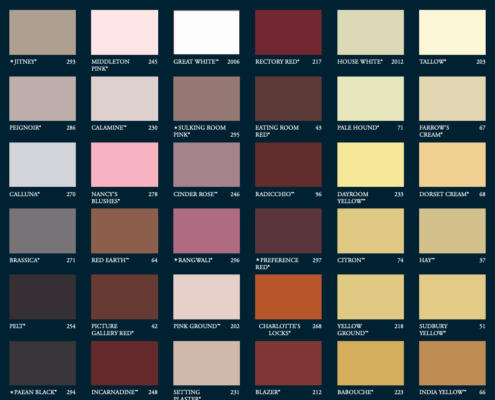The height and width of the screenshot is (400, 495).
Task: Select the Picture Gallery Red swatch
Action: 125,297
